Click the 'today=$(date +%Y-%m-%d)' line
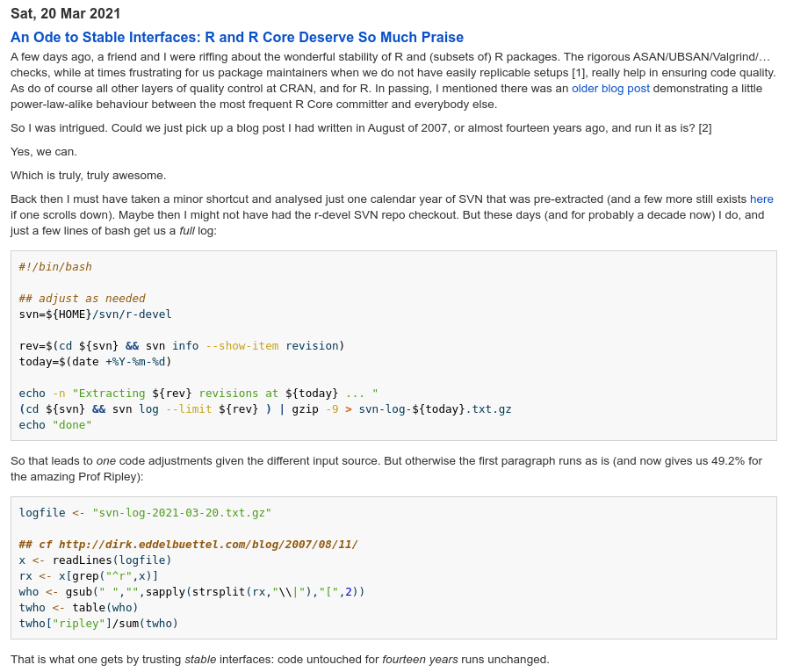Image resolution: width=786 pixels, height=672 pixels. [95, 362]
